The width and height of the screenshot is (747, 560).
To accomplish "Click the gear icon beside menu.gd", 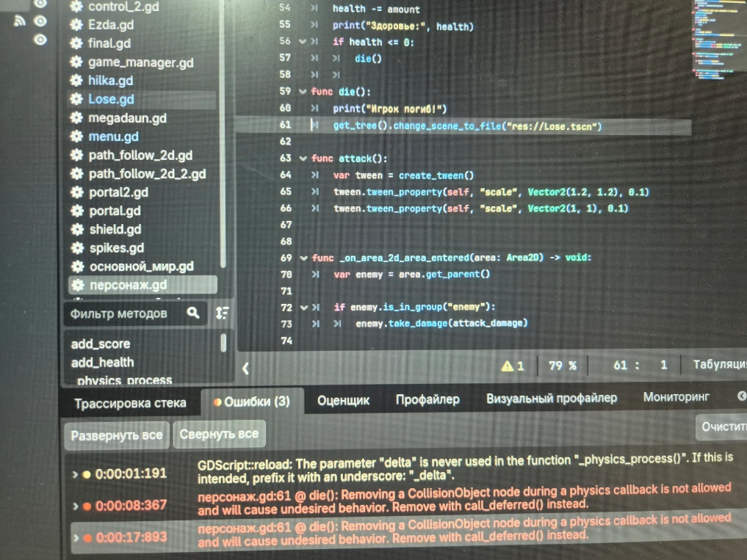I will [x=76, y=137].
